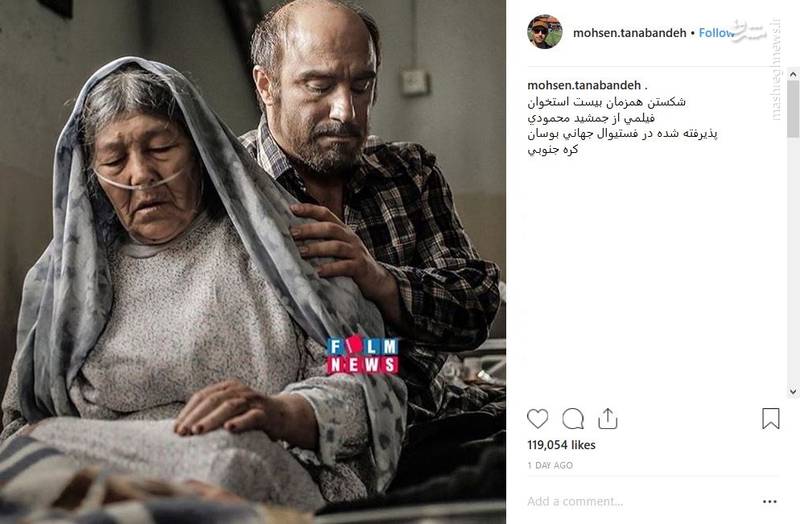The image size is (800, 524).
Task: Open the three-dot more options menu
Action: point(769,502)
